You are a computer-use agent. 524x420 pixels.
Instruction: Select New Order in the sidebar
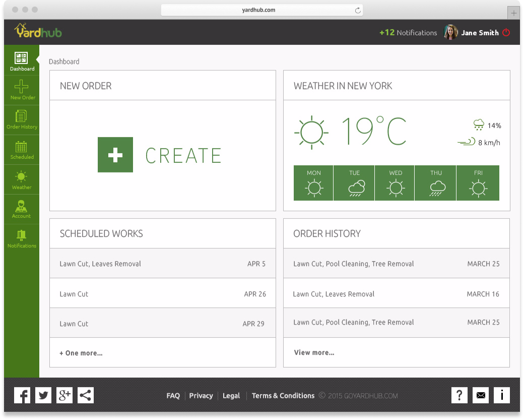tap(21, 90)
